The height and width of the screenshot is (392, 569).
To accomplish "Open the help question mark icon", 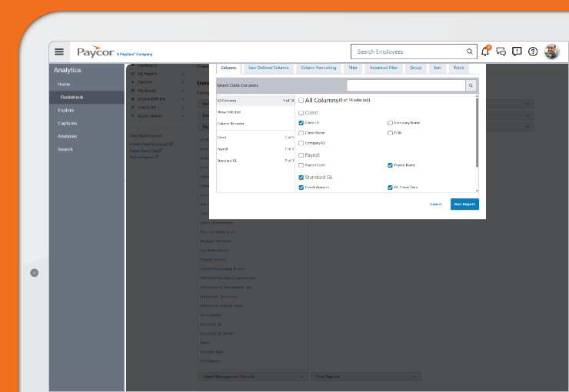I will click(533, 51).
